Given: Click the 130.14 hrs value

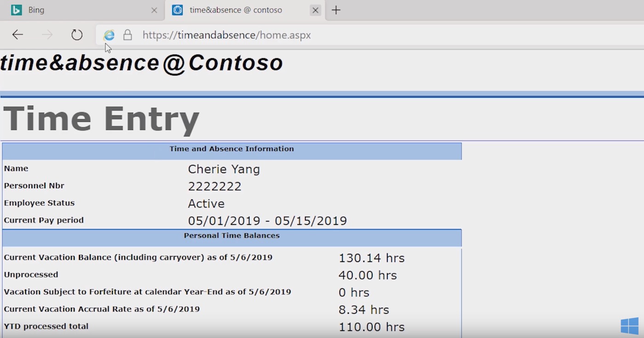Looking at the screenshot, I should 372,258.
